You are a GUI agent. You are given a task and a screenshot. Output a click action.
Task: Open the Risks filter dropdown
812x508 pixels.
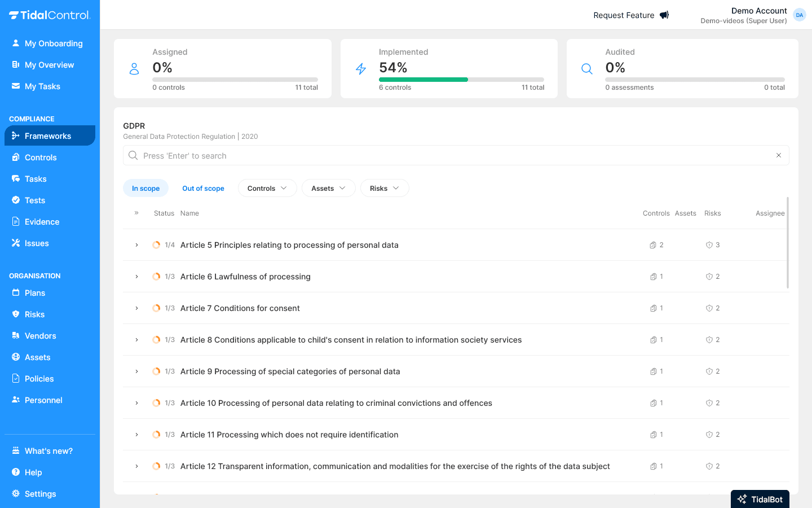(385, 187)
